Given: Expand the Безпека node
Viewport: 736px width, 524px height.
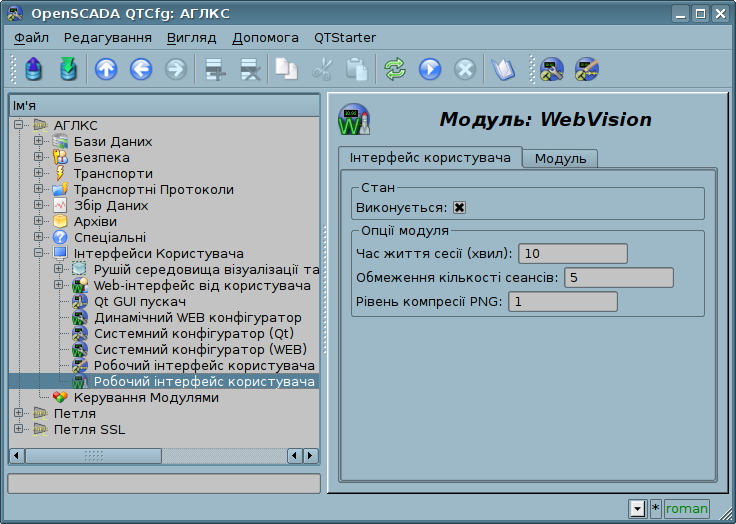Looking at the screenshot, I should (x=38, y=157).
